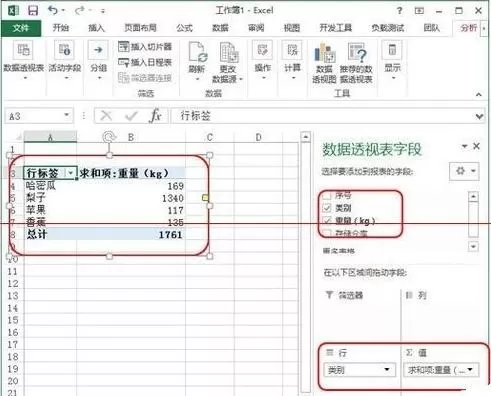Click 插入切片器 (Insert Slicer)
The image size is (491, 396).
pyautogui.click(x=145, y=47)
